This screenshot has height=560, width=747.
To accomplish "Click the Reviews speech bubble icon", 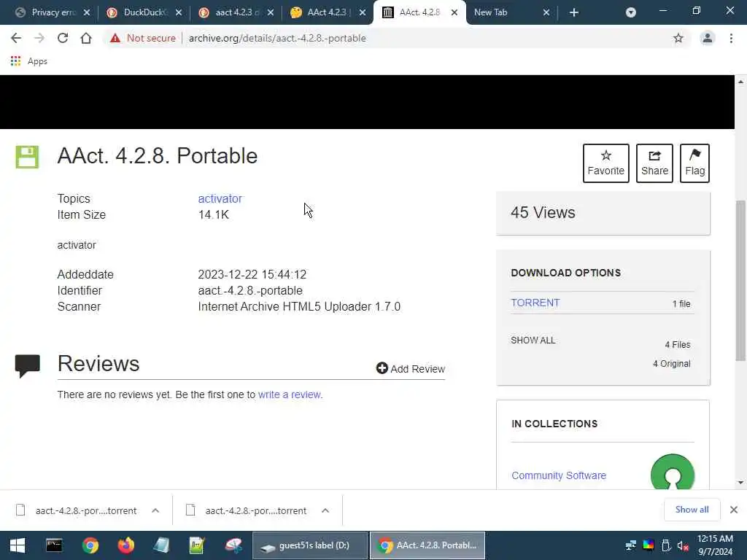I will point(27,366).
